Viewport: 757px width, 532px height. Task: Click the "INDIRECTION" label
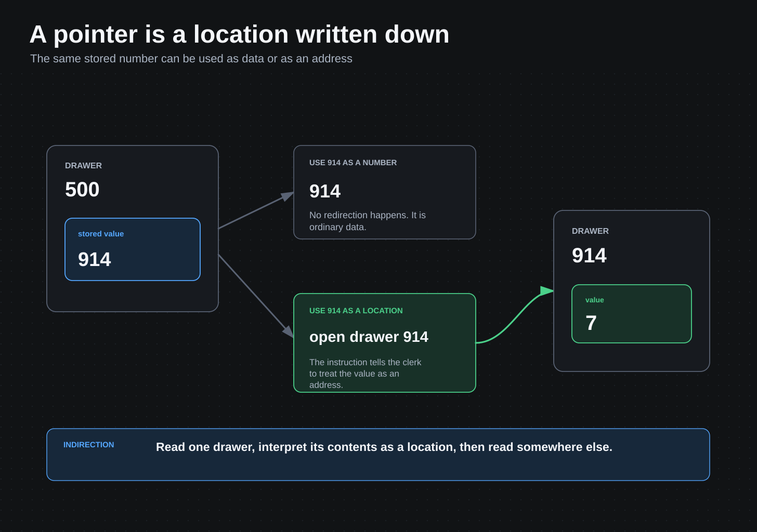89,445
